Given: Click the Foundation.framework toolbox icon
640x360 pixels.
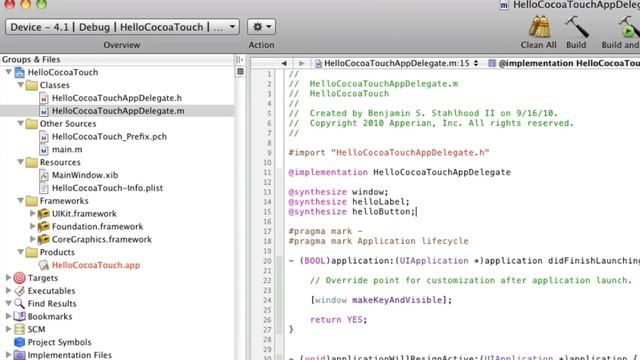Looking at the screenshot, I should point(43,226).
